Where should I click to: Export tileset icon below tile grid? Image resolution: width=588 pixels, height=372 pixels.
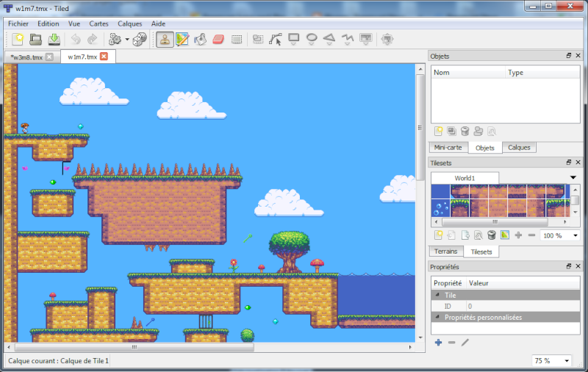(x=465, y=235)
